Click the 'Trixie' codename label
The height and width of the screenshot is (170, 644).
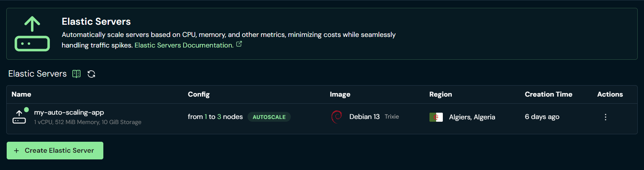392,117
